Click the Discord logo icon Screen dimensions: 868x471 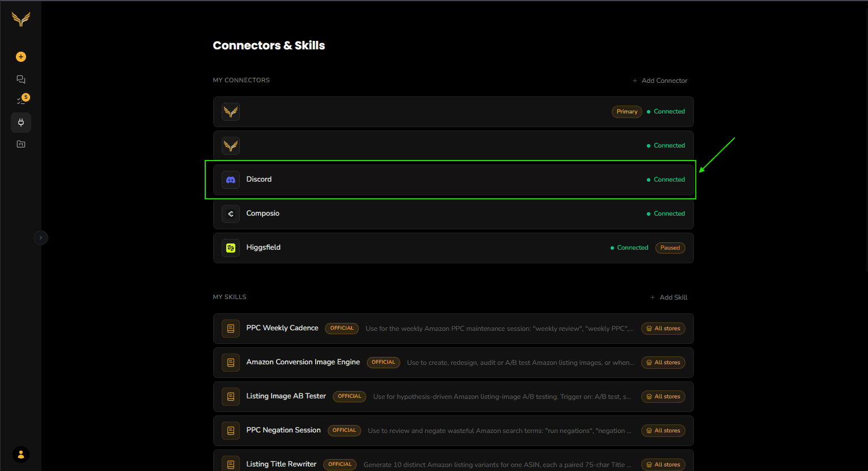231,180
